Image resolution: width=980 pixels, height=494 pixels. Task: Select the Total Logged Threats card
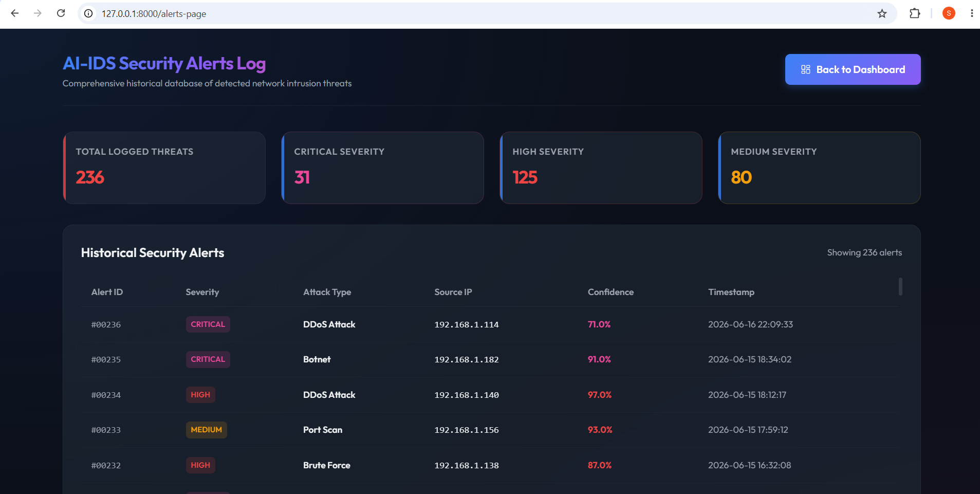[164, 168]
